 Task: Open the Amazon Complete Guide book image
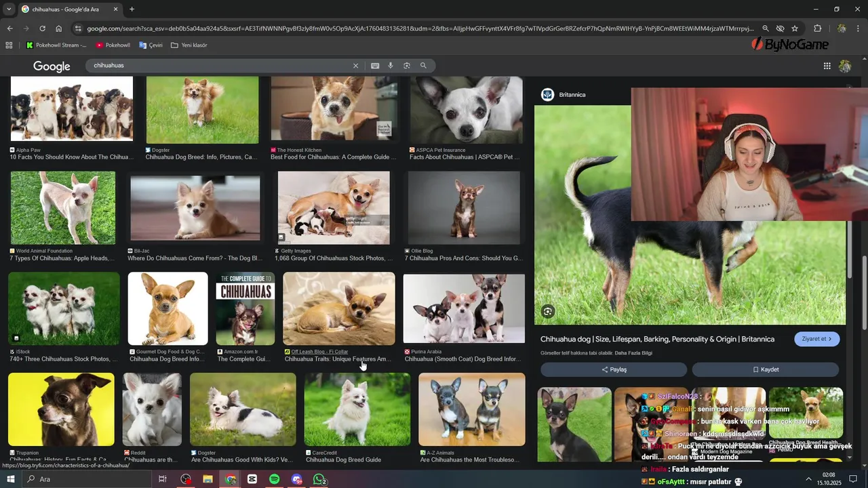[245, 308]
